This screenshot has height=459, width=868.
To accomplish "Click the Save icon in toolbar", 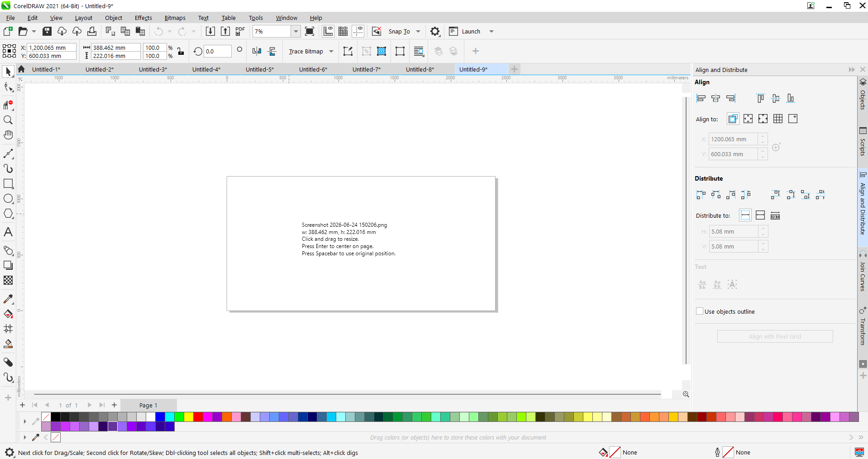I will [47, 31].
